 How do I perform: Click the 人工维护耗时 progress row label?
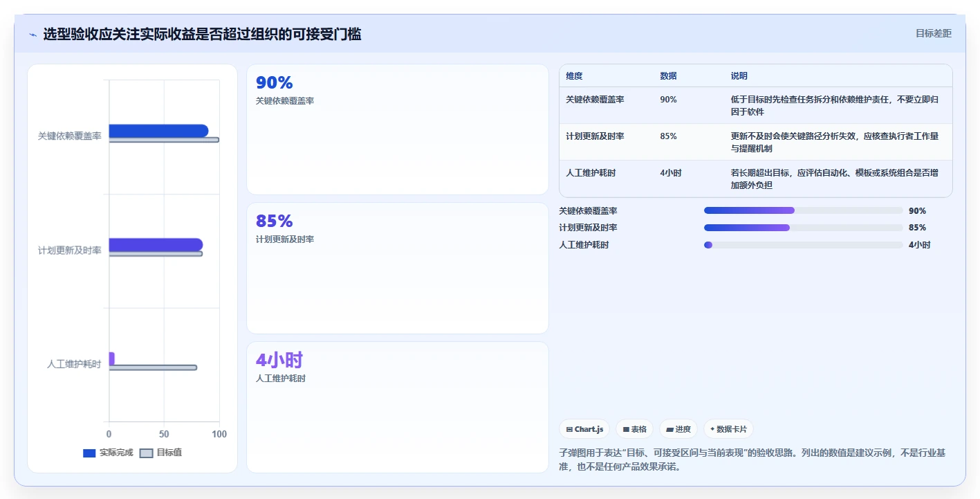point(584,245)
